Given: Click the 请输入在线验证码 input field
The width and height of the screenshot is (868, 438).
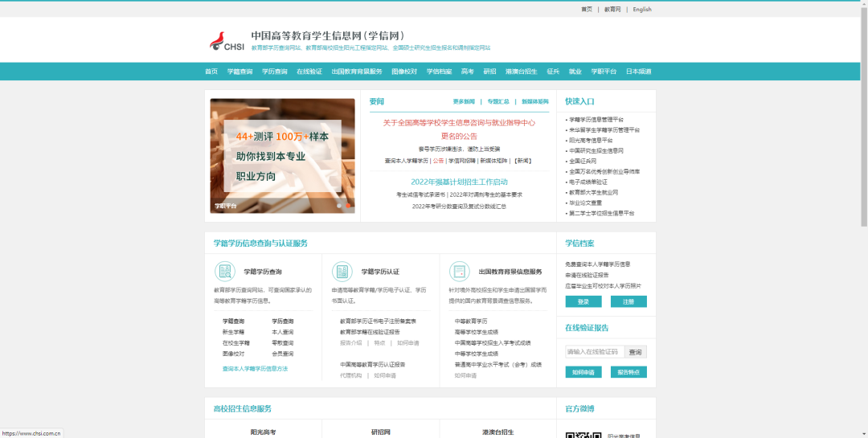Looking at the screenshot, I should [595, 352].
